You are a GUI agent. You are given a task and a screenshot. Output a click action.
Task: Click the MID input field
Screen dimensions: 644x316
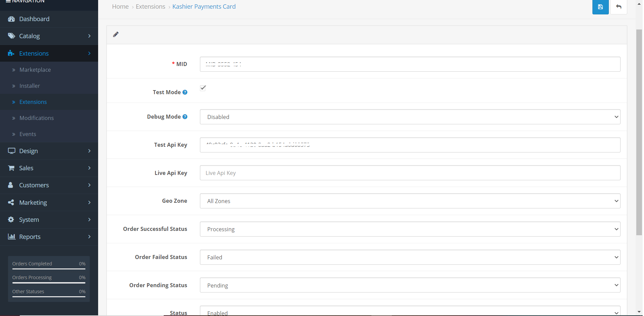point(410,64)
